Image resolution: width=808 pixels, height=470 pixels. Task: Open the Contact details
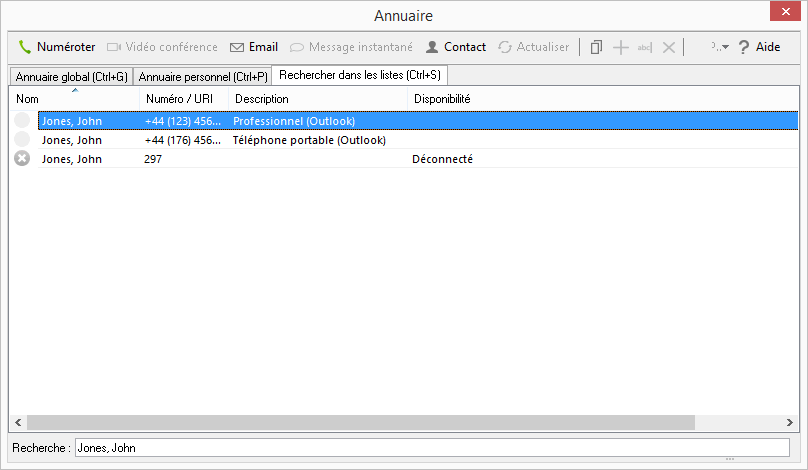456,47
